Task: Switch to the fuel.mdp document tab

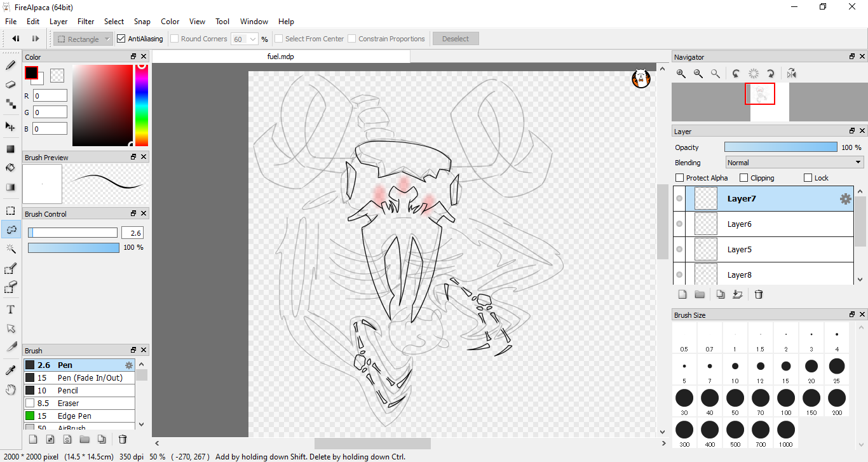Action: pyautogui.click(x=280, y=57)
